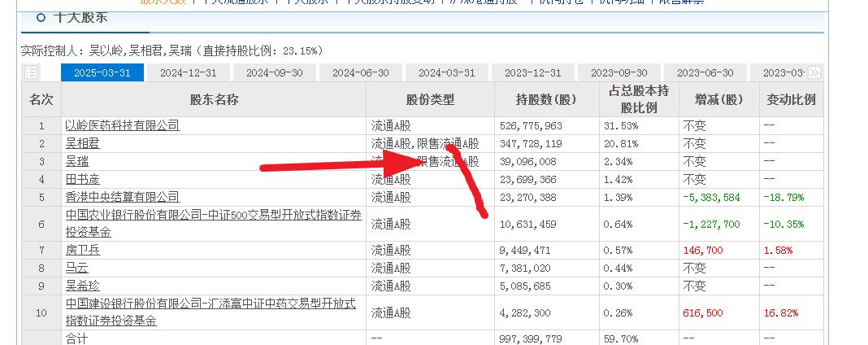This screenshot has width=868, height=345.
Task: Open shareholder link 吴瑞
Action: [x=77, y=162]
